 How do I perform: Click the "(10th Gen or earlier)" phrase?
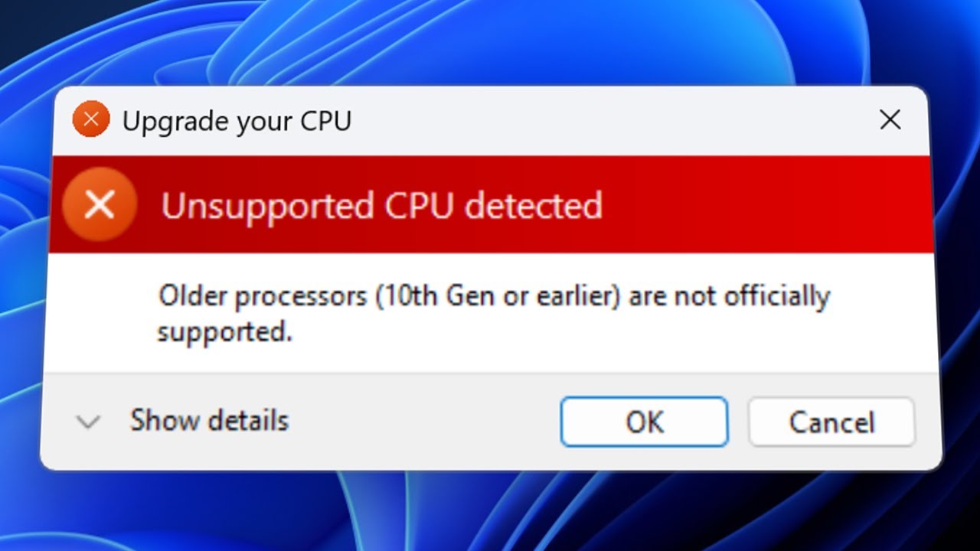pyautogui.click(x=497, y=296)
